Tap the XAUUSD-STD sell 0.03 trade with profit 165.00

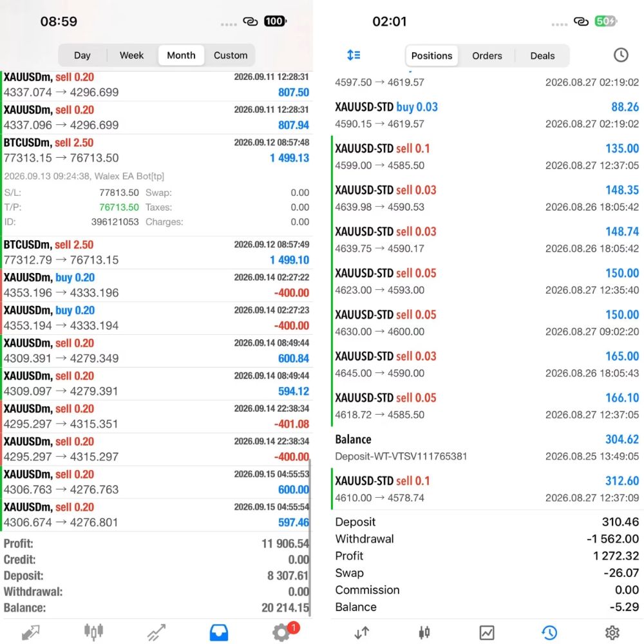487,365
